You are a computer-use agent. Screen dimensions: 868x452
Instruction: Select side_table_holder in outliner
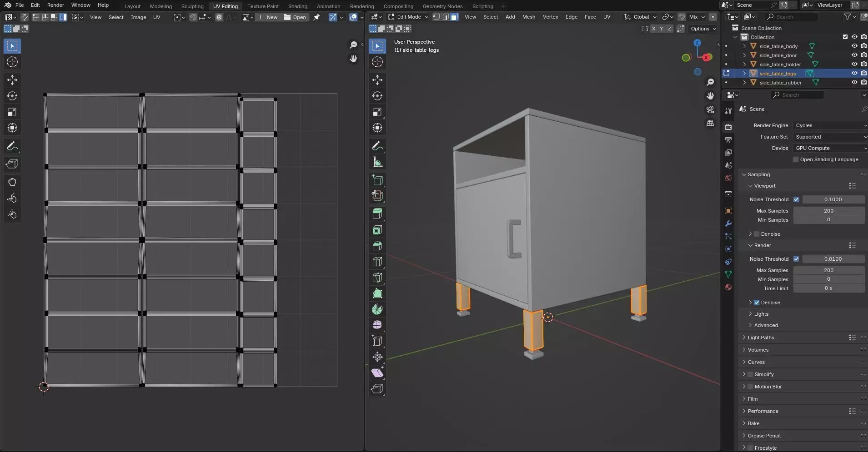point(780,65)
